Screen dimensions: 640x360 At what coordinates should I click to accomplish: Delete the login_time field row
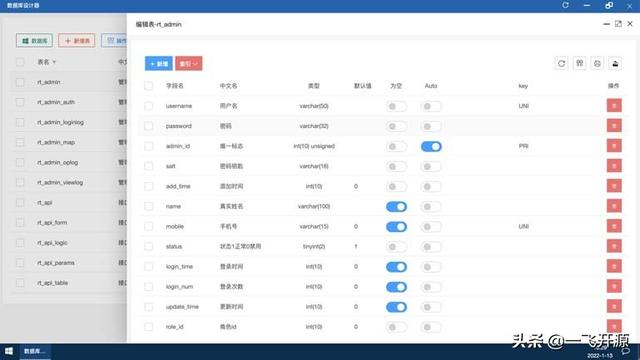coord(614,266)
